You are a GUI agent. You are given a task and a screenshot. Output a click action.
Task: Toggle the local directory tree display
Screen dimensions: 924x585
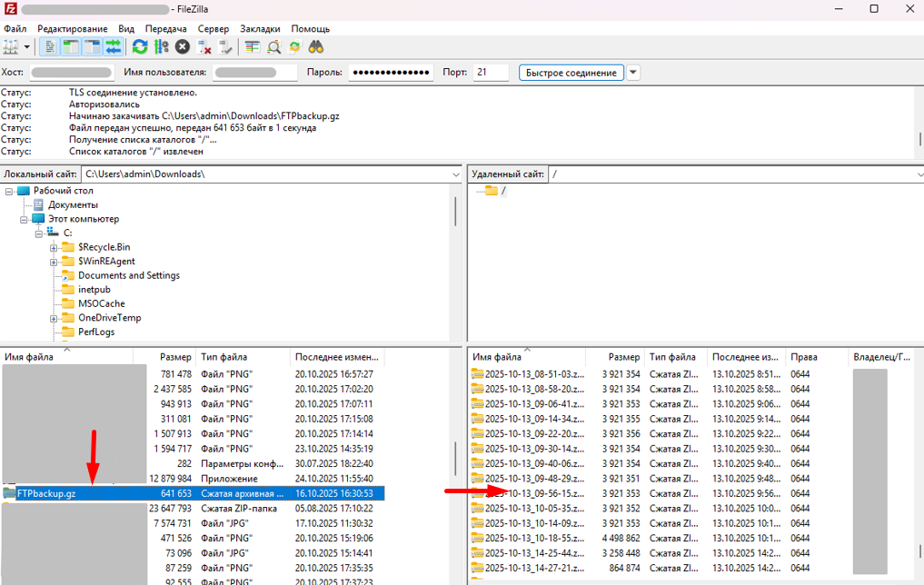[x=71, y=47]
